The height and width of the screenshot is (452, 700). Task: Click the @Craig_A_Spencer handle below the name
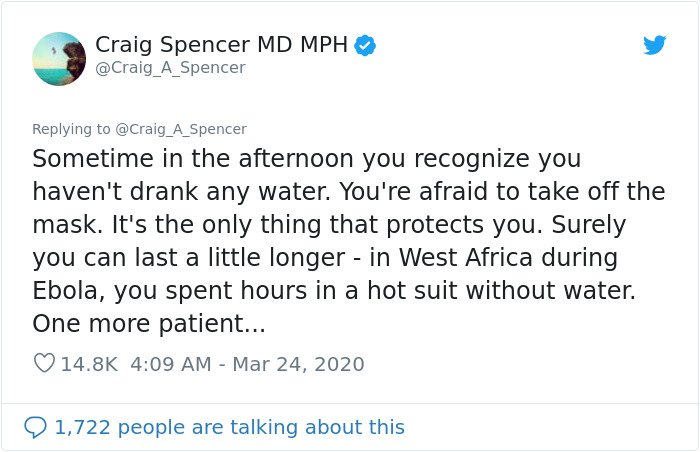pyautogui.click(x=170, y=68)
